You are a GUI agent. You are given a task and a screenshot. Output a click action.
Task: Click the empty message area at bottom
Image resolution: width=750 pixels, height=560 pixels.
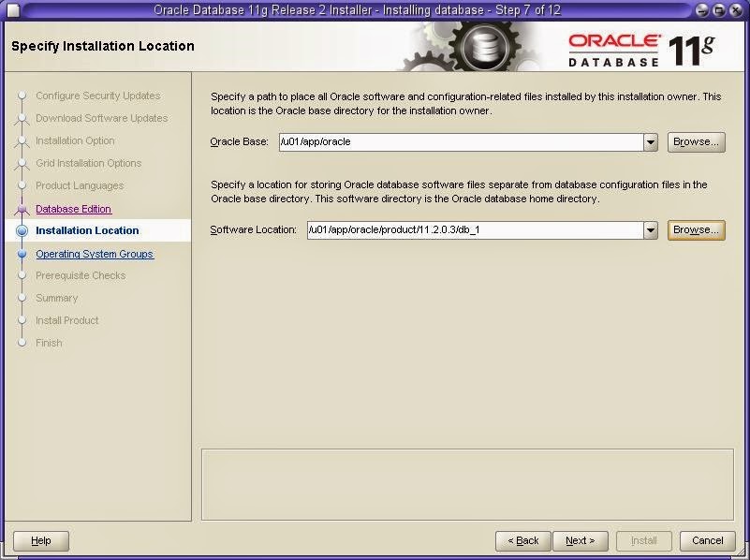(x=467, y=484)
